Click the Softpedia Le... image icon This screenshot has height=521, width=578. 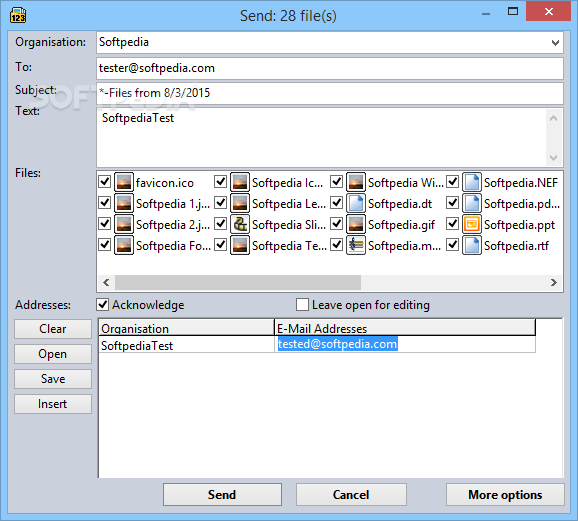tap(240, 203)
